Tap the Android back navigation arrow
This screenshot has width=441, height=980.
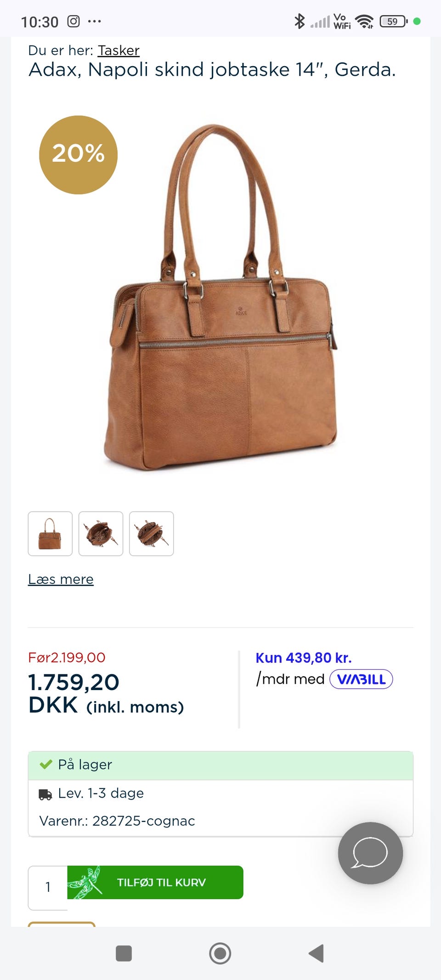(x=316, y=953)
